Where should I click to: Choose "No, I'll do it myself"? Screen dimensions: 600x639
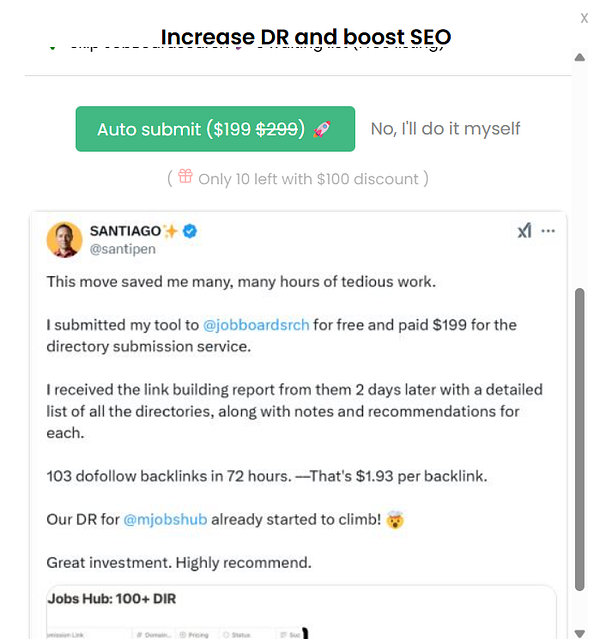point(445,129)
